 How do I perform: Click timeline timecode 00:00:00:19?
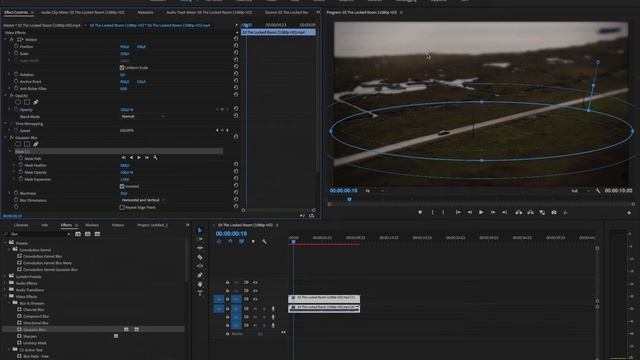point(231,233)
